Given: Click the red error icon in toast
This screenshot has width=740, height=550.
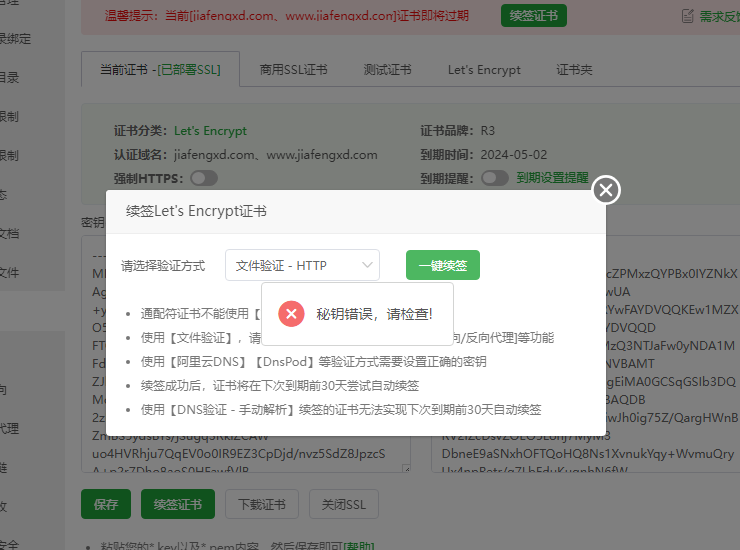Looking at the screenshot, I should pyautogui.click(x=291, y=314).
